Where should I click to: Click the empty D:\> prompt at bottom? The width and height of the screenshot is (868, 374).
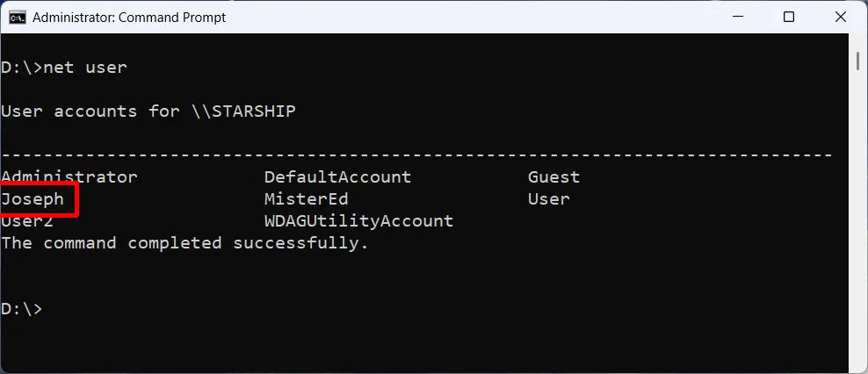[x=22, y=309]
